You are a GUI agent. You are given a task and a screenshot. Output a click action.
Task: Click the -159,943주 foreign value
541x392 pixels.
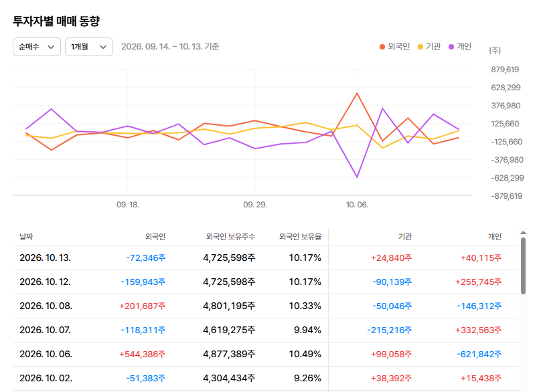tap(143, 282)
